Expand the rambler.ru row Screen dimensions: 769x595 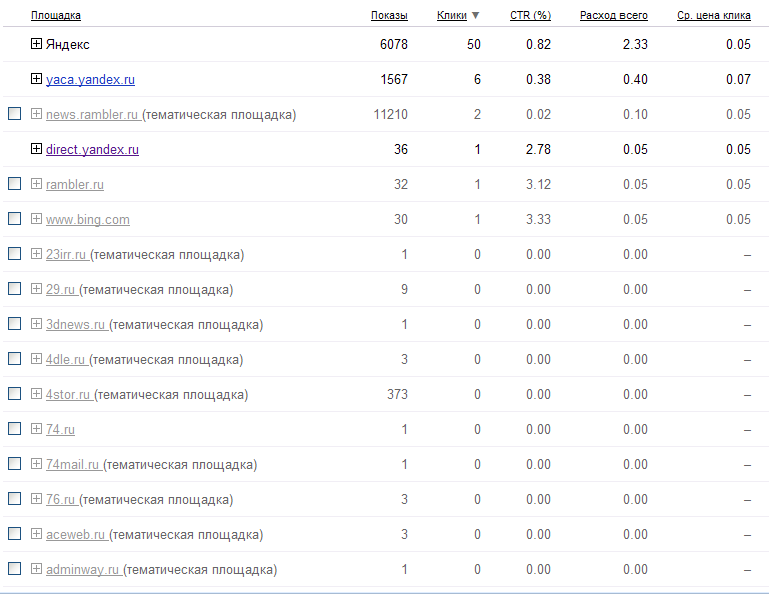click(36, 183)
